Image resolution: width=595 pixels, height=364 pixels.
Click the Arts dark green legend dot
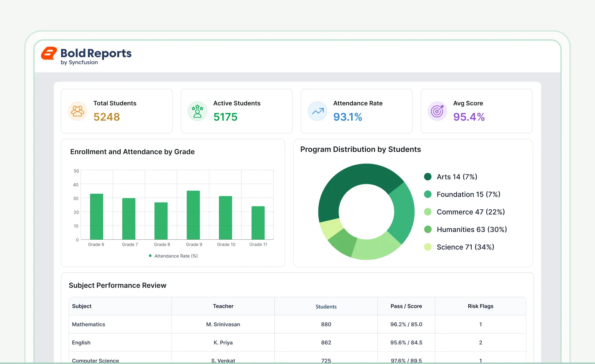(x=428, y=177)
